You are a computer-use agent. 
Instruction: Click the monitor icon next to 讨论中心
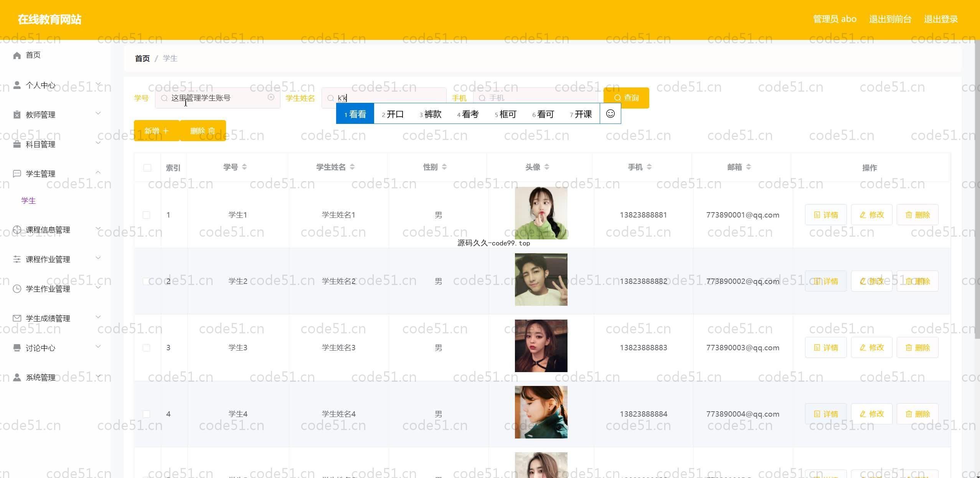point(17,348)
